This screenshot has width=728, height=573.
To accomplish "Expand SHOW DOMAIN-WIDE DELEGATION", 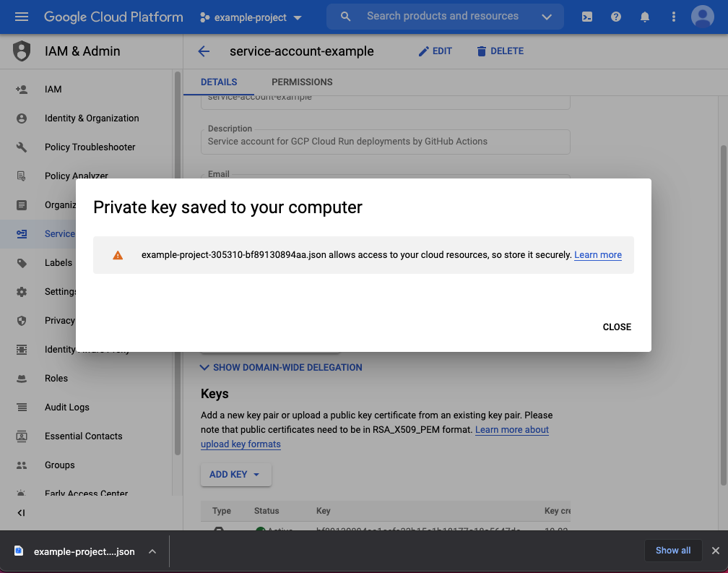I will click(x=281, y=368).
